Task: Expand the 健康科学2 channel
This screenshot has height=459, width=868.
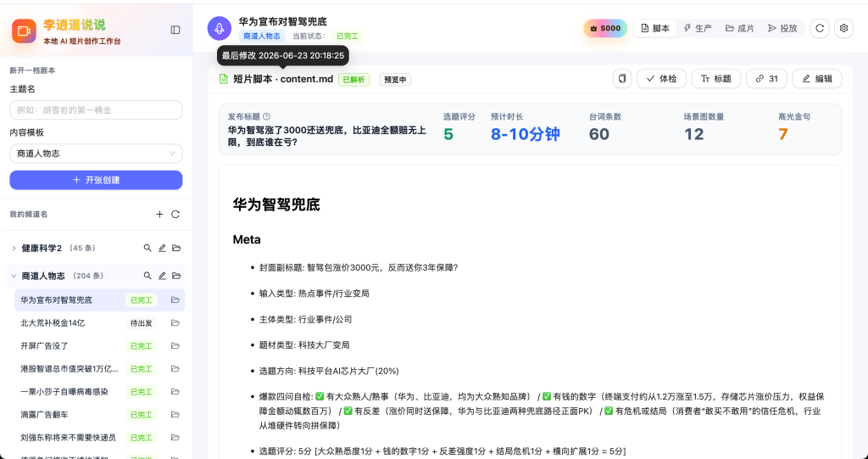Action: click(14, 249)
